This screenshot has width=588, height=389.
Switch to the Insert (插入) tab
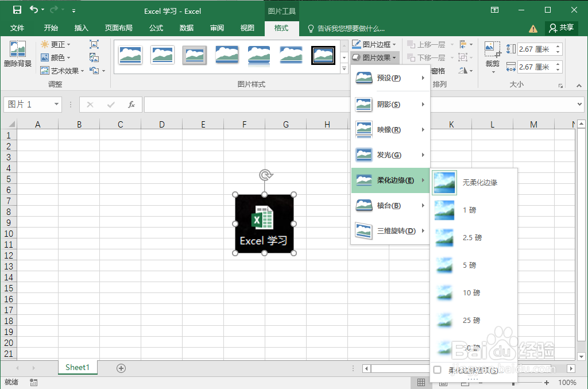coord(82,28)
